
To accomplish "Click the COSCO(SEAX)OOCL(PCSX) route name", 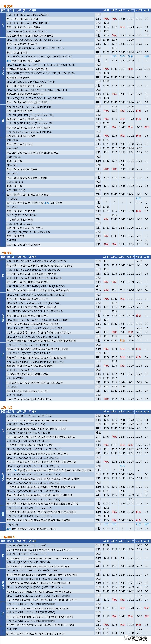I will coord(22,215).
